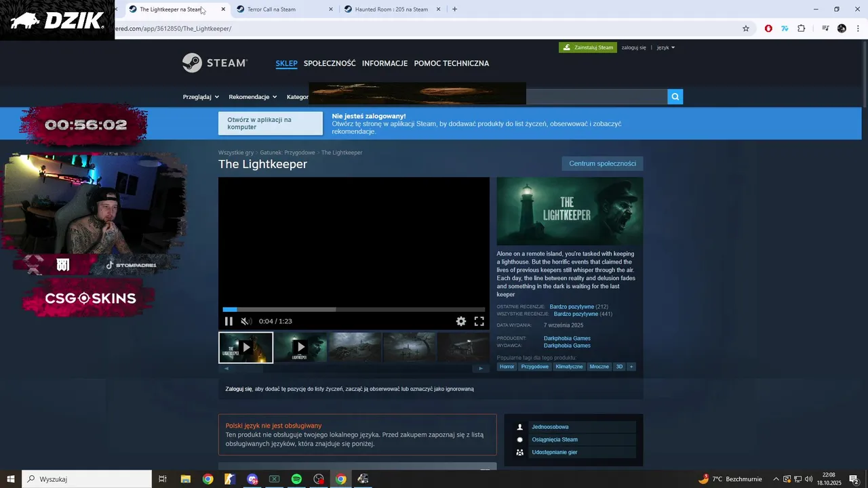The image size is (868, 488).
Task: Expand tags with plus button
Action: (x=631, y=367)
